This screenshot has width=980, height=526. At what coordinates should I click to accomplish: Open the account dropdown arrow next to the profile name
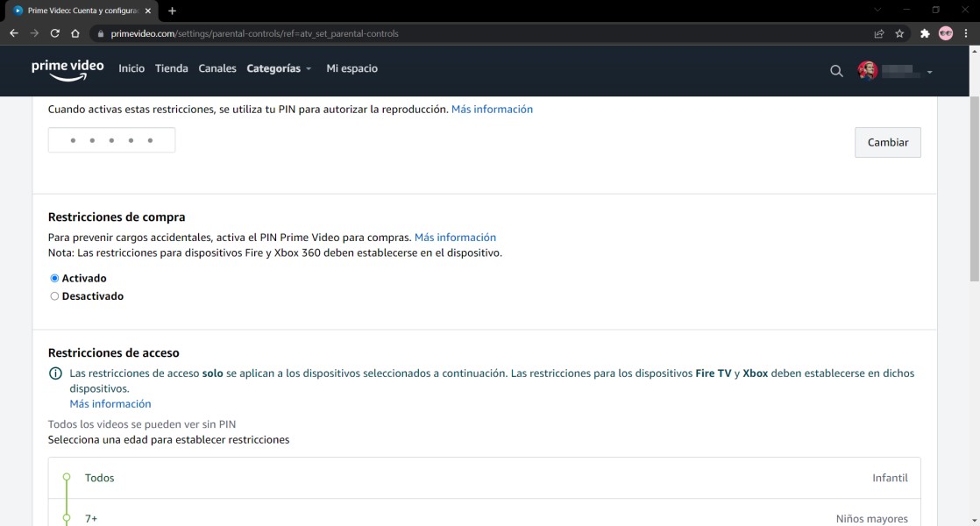(x=929, y=72)
